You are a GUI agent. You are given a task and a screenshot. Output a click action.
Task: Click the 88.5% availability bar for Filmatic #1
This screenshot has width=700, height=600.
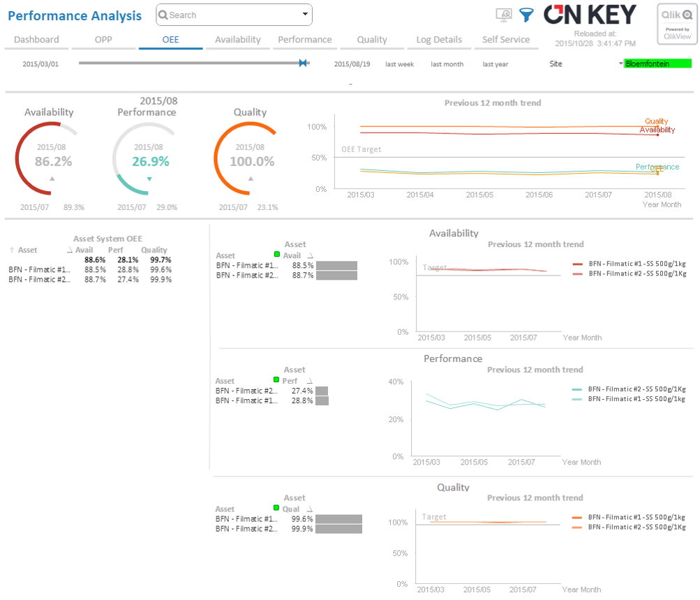tap(336, 266)
